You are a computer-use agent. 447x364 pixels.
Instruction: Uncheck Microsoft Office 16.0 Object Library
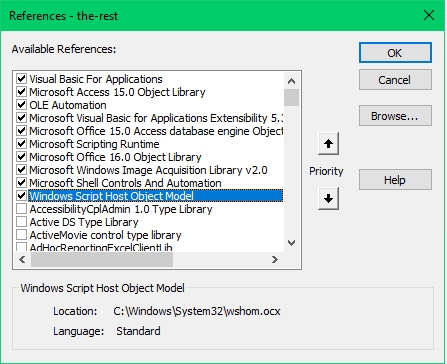[x=22, y=157]
